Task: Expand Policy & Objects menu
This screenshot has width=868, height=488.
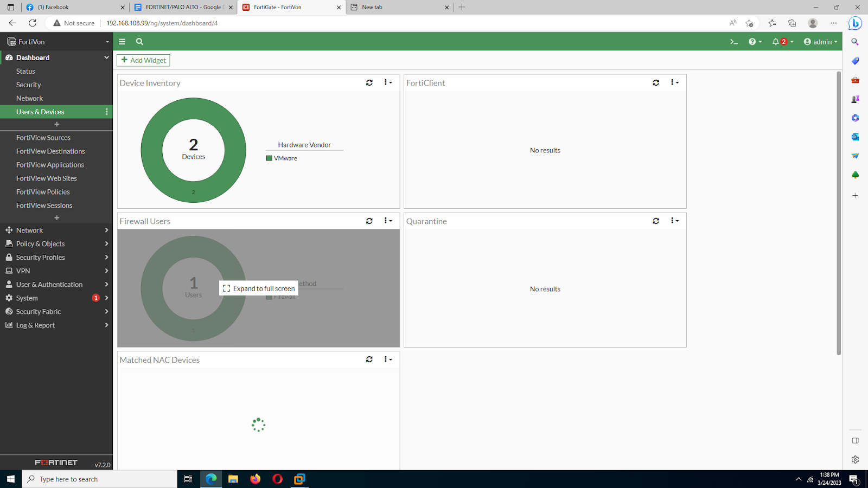Action: tap(56, 243)
